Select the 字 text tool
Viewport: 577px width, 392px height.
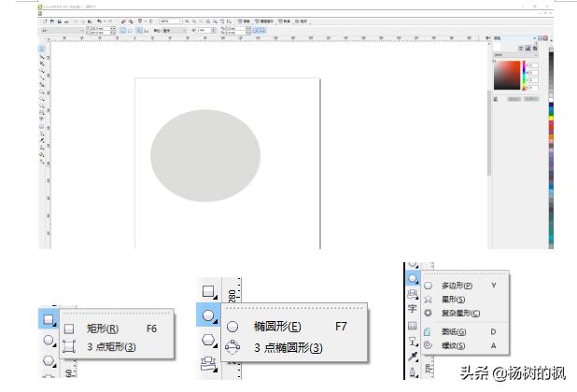412,309
